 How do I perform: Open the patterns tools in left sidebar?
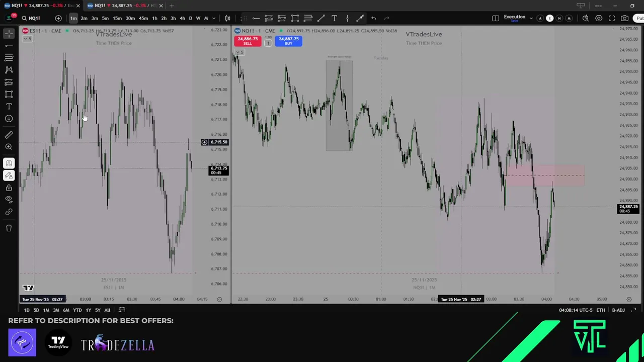[9, 70]
